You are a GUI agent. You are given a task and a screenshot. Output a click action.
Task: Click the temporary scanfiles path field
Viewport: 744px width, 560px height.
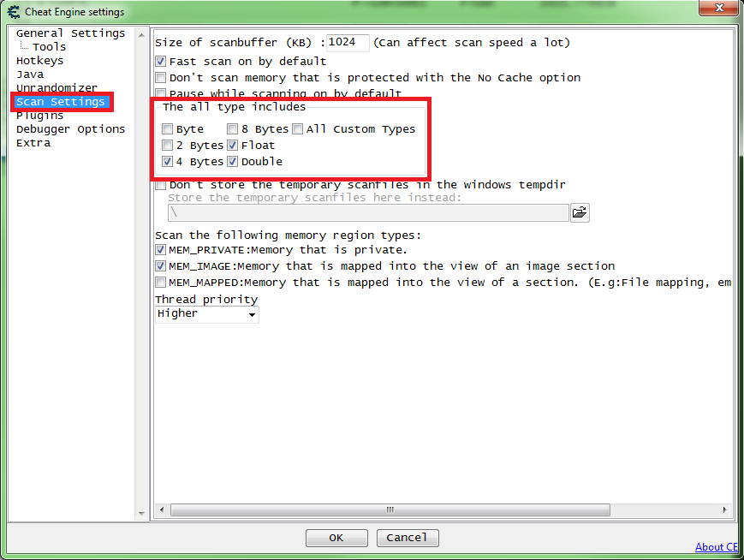tap(368, 212)
